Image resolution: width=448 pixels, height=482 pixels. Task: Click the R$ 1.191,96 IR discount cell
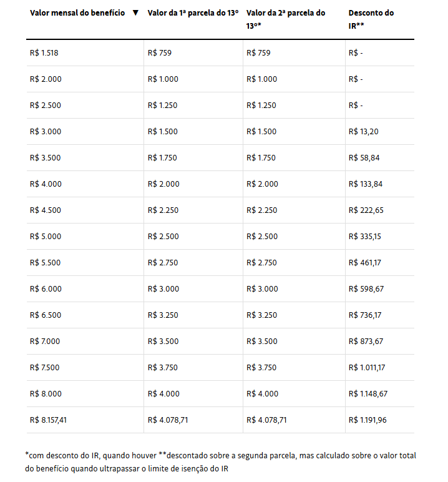click(x=368, y=420)
